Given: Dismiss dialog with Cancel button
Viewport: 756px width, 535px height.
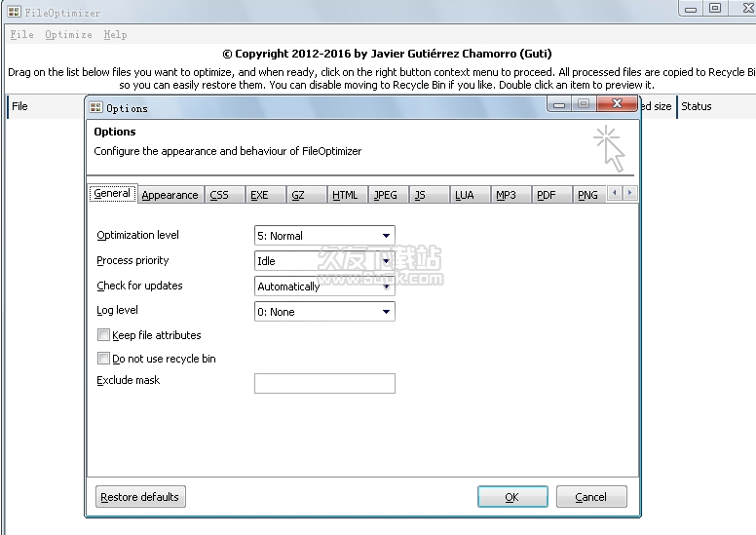Looking at the screenshot, I should (591, 497).
